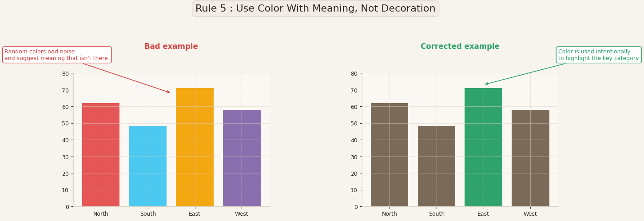Click the 'Bad example' red title

pyautogui.click(x=171, y=47)
